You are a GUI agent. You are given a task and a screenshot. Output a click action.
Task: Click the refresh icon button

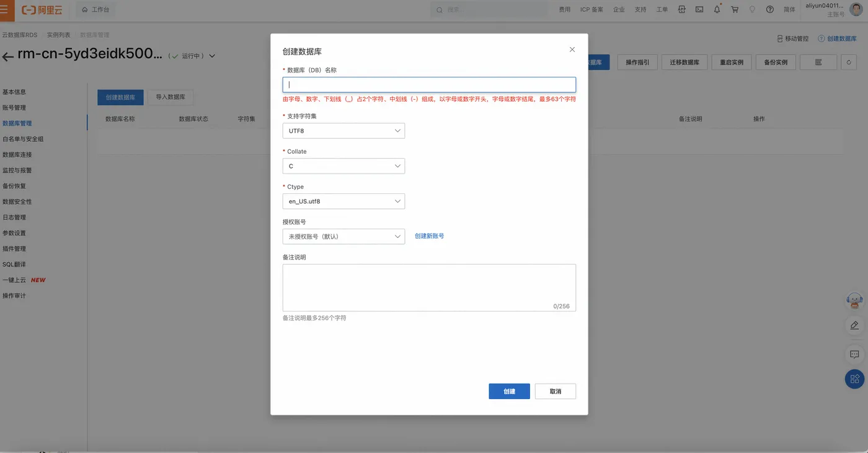point(849,63)
